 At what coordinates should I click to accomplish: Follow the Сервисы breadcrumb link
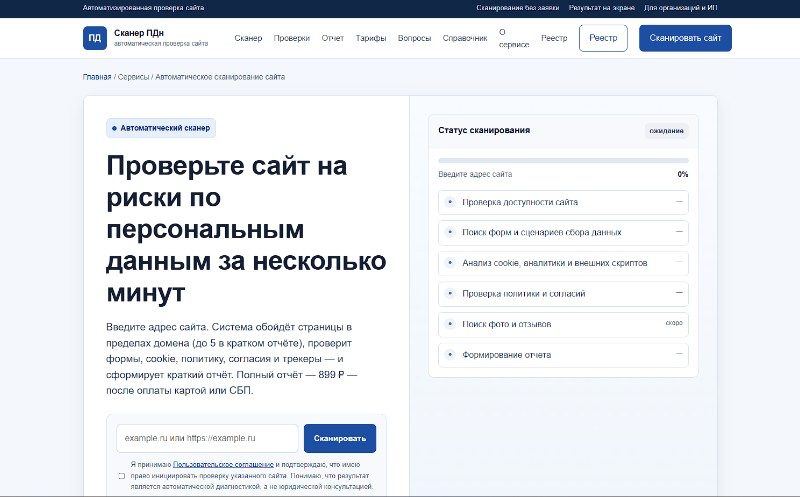(133, 77)
